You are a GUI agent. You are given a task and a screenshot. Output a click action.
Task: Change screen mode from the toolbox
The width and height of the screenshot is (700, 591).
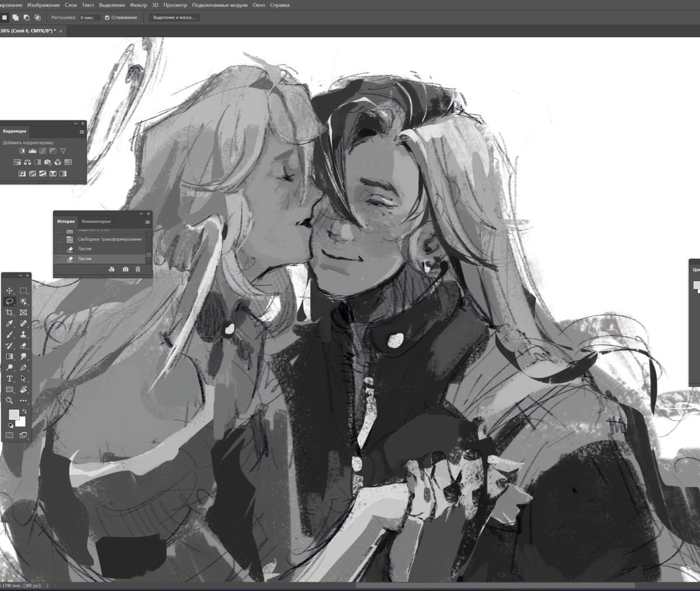23,435
